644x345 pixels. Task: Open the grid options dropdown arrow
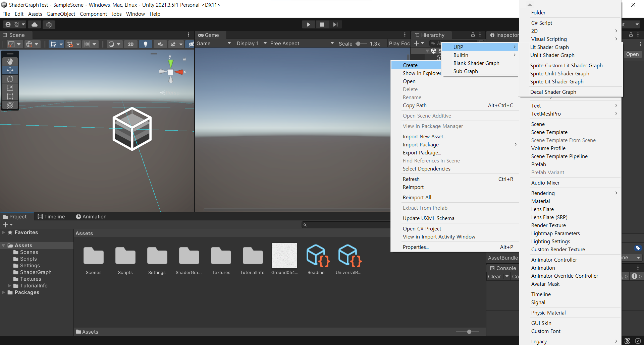click(x=61, y=44)
